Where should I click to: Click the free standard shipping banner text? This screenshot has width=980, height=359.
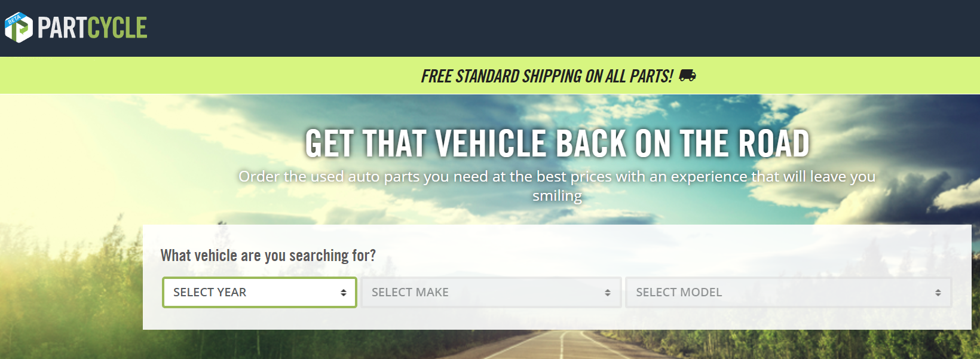(x=547, y=76)
